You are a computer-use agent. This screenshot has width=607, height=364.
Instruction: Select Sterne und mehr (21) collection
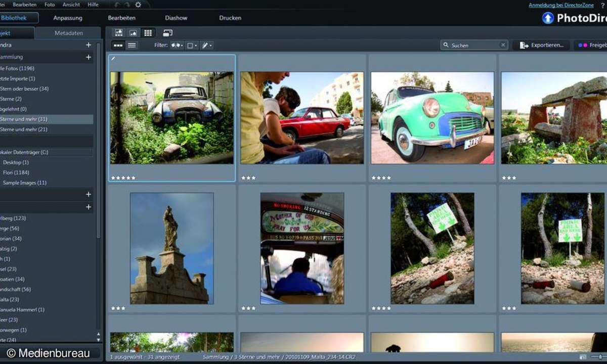47,129
